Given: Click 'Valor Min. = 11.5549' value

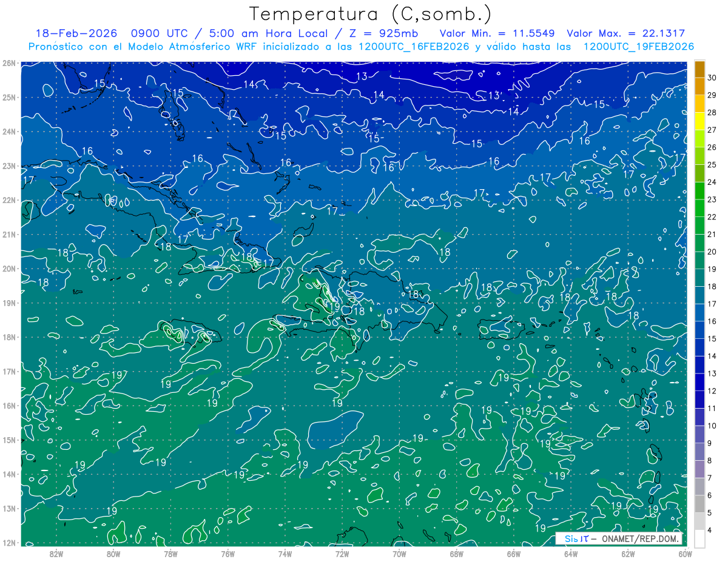Looking at the screenshot, I should 497,34.
